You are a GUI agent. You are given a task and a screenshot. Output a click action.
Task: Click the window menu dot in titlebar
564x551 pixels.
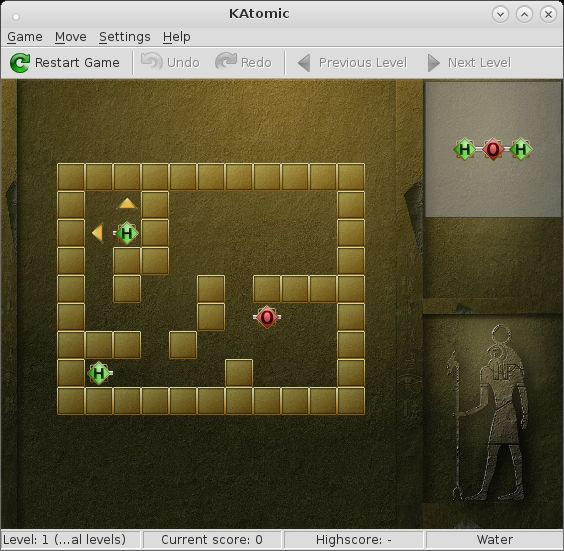click(x=16, y=16)
